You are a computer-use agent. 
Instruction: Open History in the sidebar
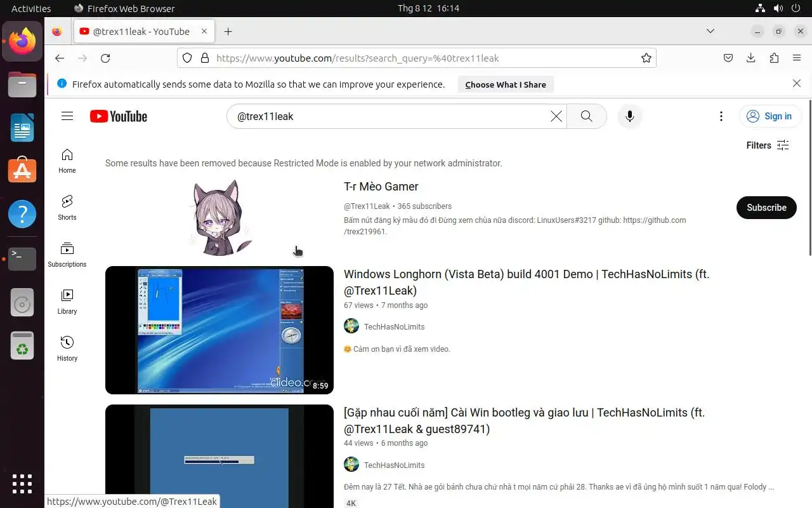(x=67, y=349)
